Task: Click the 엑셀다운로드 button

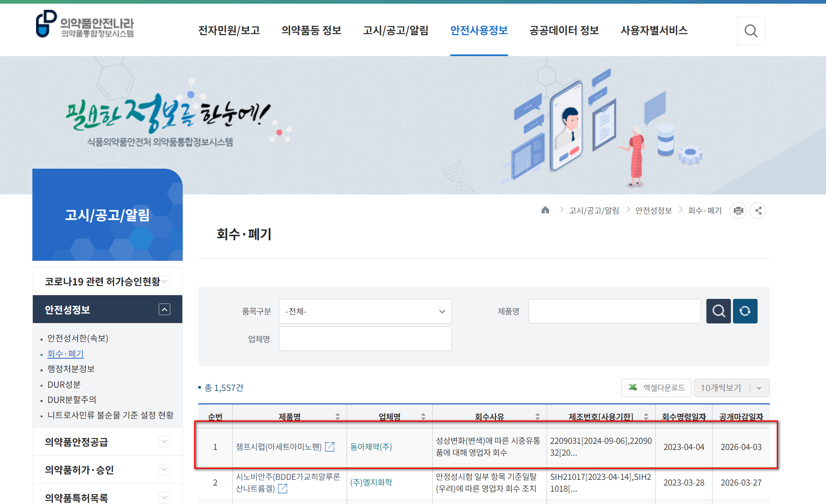Action: [x=656, y=388]
